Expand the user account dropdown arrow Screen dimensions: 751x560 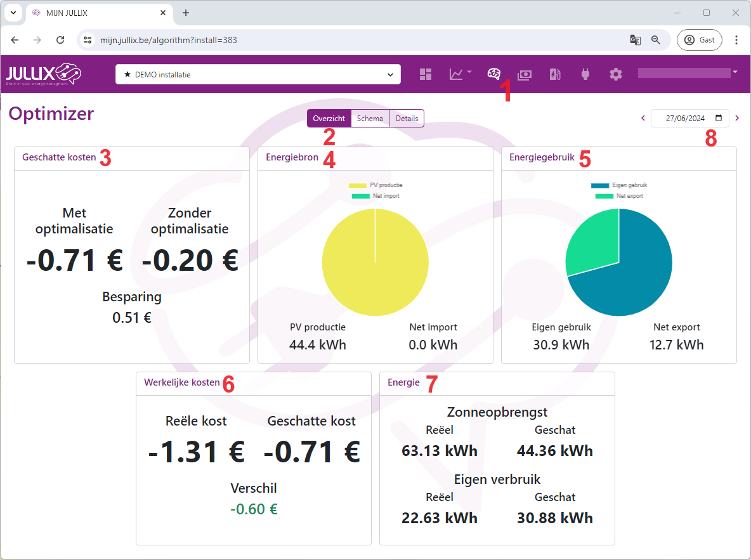click(735, 72)
